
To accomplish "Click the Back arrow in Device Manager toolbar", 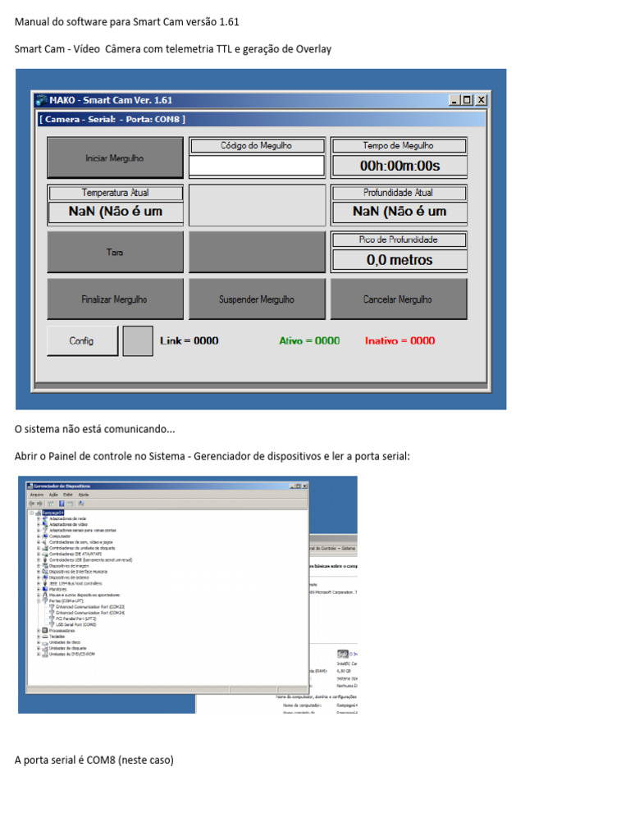I will (32, 504).
